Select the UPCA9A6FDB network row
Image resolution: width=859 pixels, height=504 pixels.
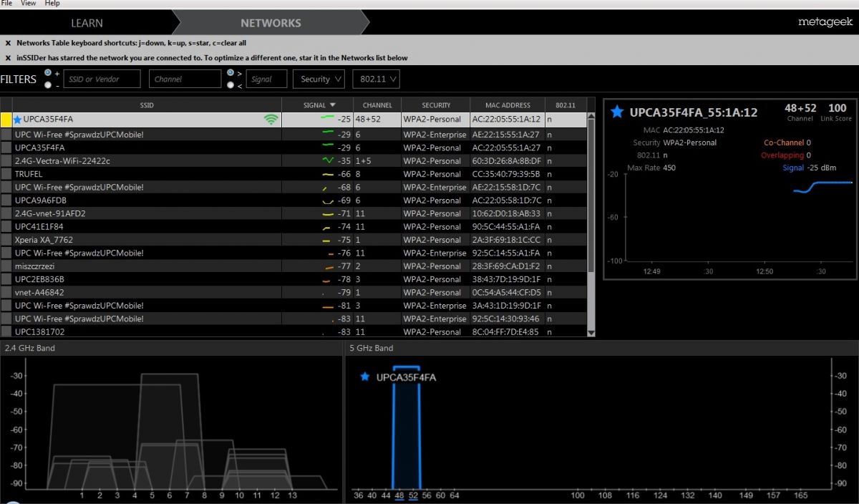(x=293, y=200)
